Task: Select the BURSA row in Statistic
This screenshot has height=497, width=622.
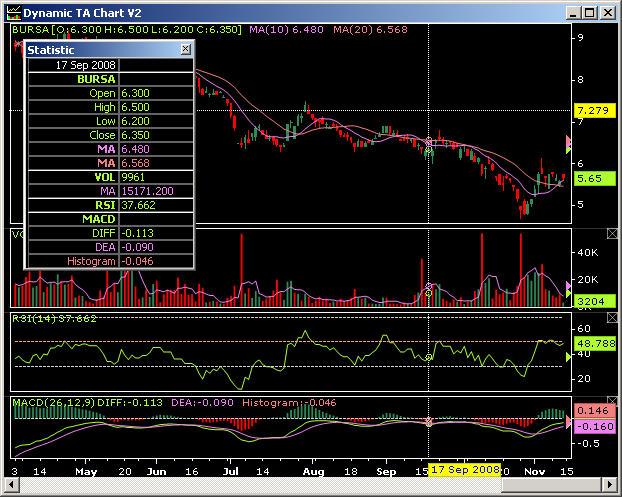Action: 111,79
